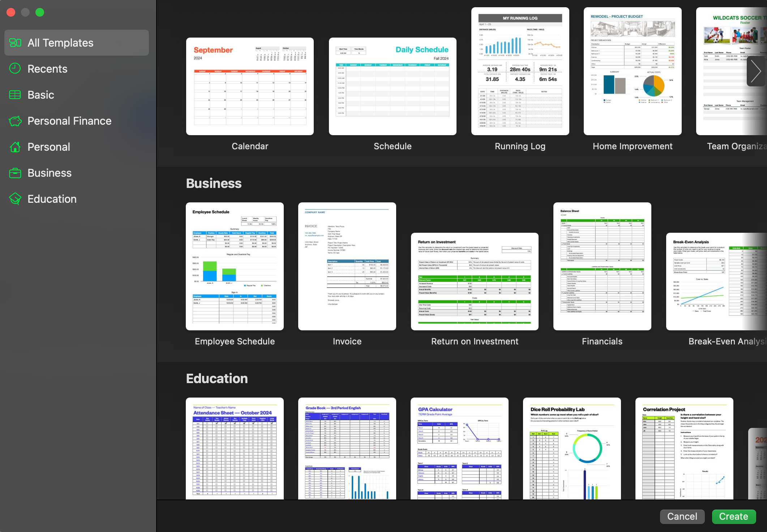This screenshot has width=767, height=532.
Task: Click the All Templates icon in sidebar
Action: coord(15,42)
